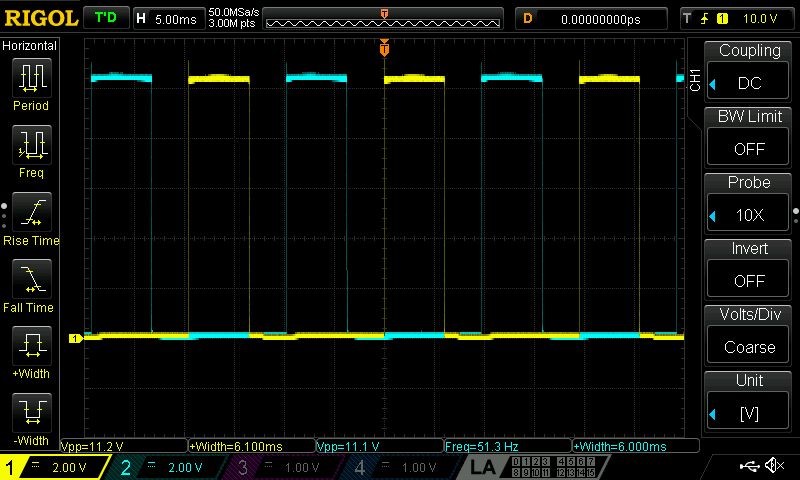Click the horizontal timebase H 5.00ms field
This screenshot has height=480, width=800.
click(168, 19)
